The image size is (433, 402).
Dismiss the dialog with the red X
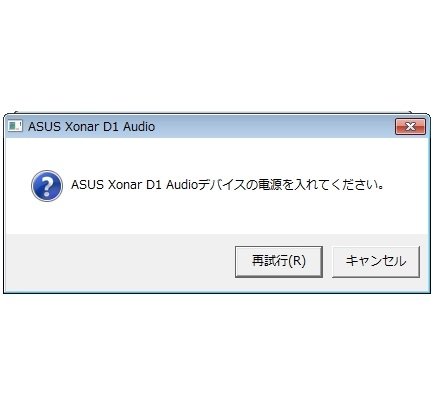410,127
